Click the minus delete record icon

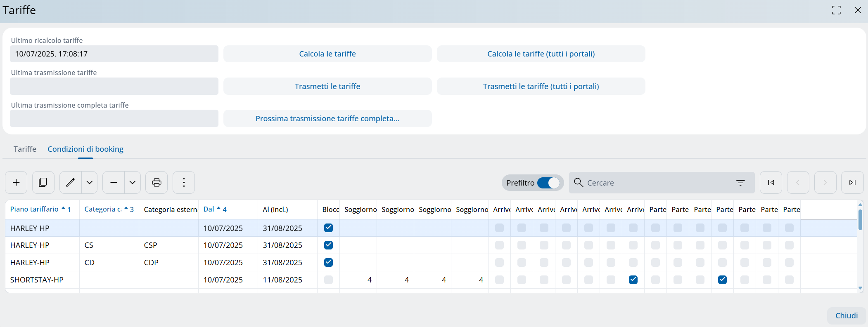pyautogui.click(x=114, y=182)
